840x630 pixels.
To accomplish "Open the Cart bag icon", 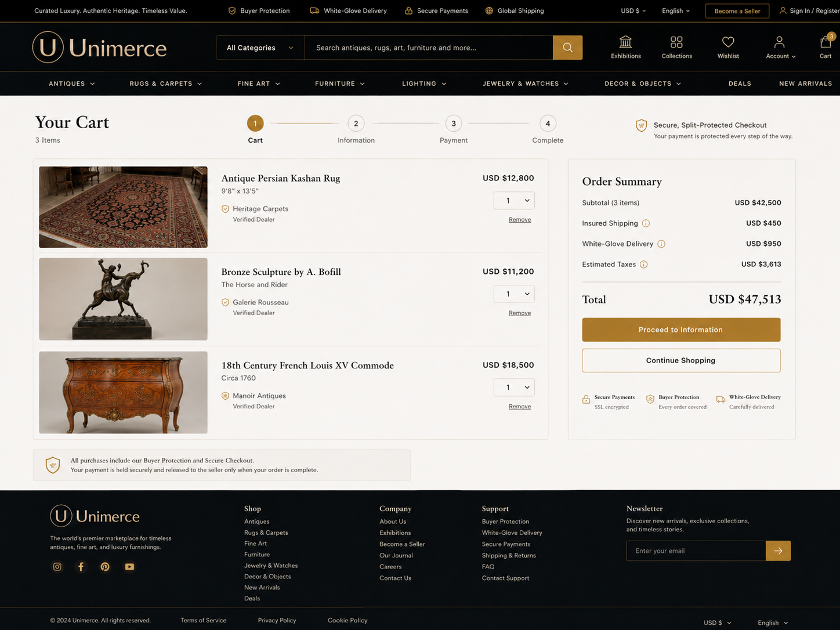I will coord(825,47).
